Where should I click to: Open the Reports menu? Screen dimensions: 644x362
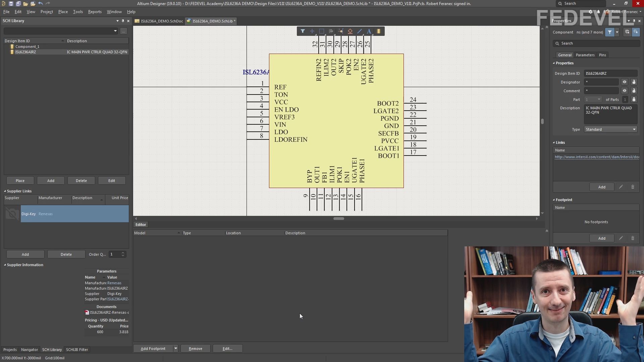coord(95,12)
